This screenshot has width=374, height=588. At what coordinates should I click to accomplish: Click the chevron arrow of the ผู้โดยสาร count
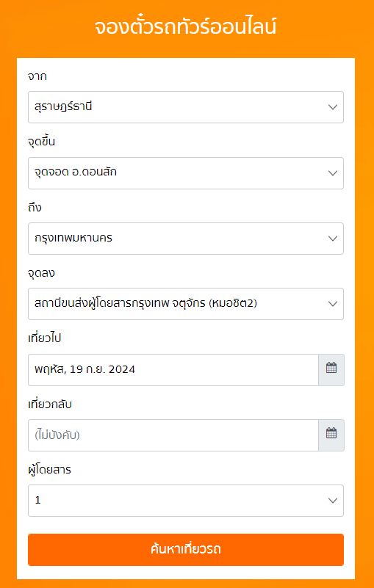pyautogui.click(x=333, y=501)
